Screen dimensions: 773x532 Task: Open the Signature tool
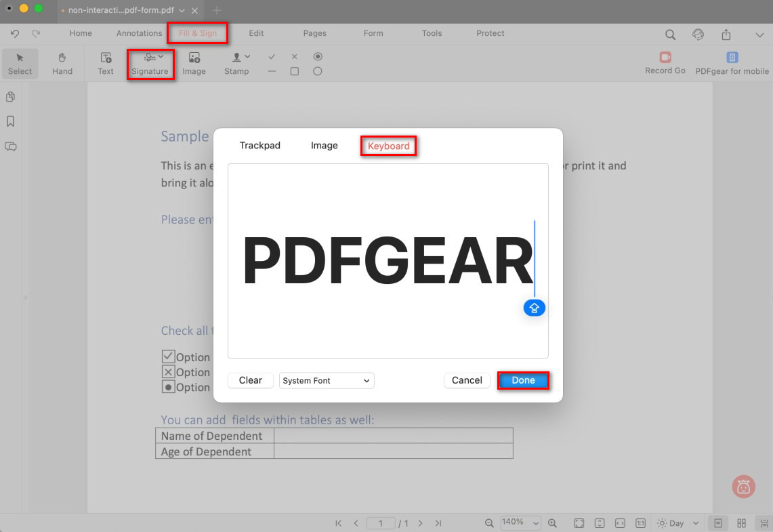[x=150, y=64]
